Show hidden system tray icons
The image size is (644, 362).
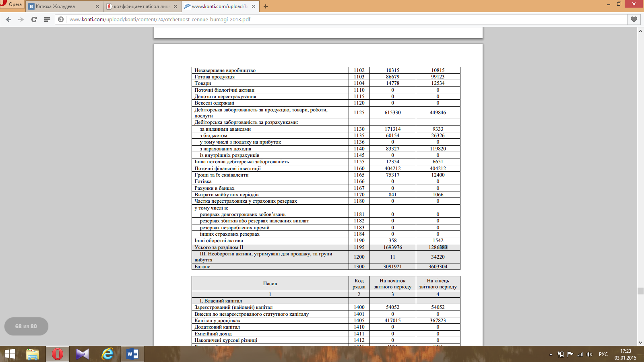tap(551, 354)
